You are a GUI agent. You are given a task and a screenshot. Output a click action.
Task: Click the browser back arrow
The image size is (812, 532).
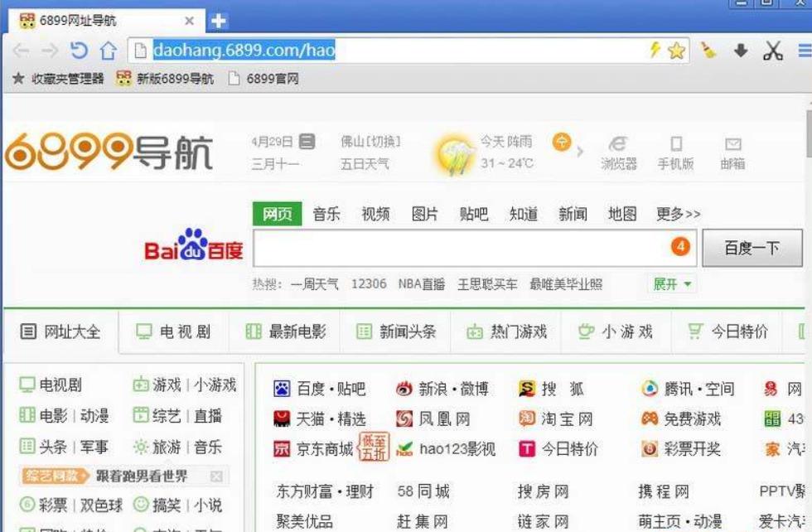22,51
